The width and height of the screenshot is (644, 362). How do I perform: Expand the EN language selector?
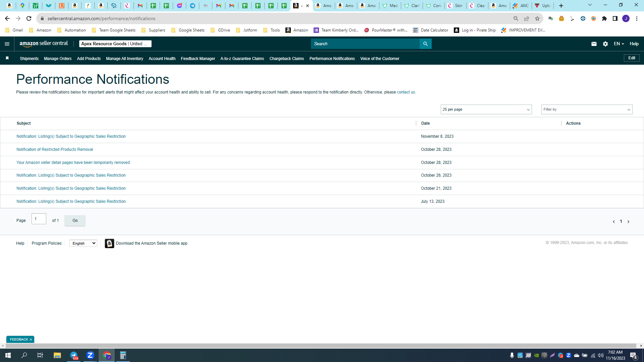click(619, 44)
